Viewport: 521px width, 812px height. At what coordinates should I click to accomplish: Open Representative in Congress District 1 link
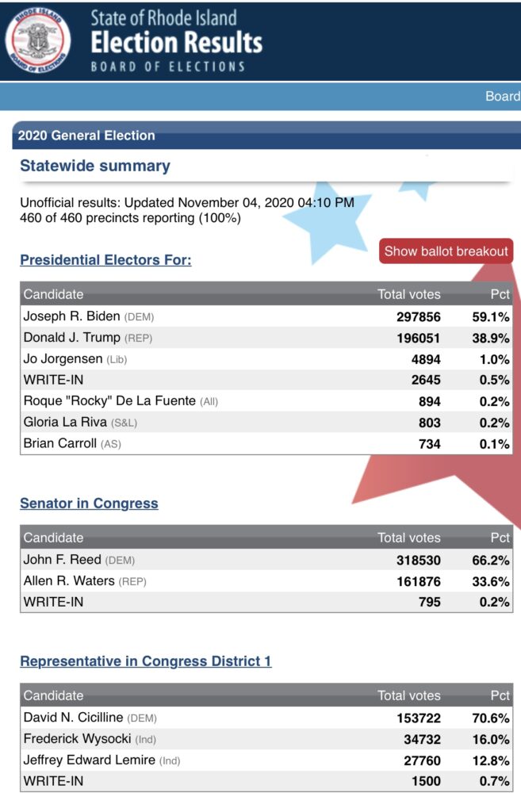146,661
